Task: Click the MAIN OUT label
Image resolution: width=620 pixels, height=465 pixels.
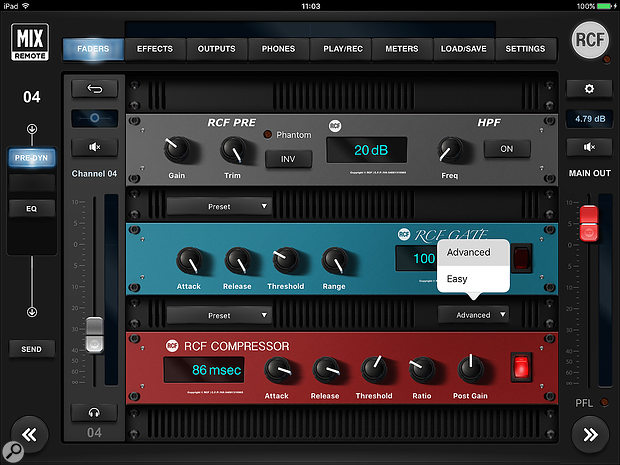Action: click(590, 173)
